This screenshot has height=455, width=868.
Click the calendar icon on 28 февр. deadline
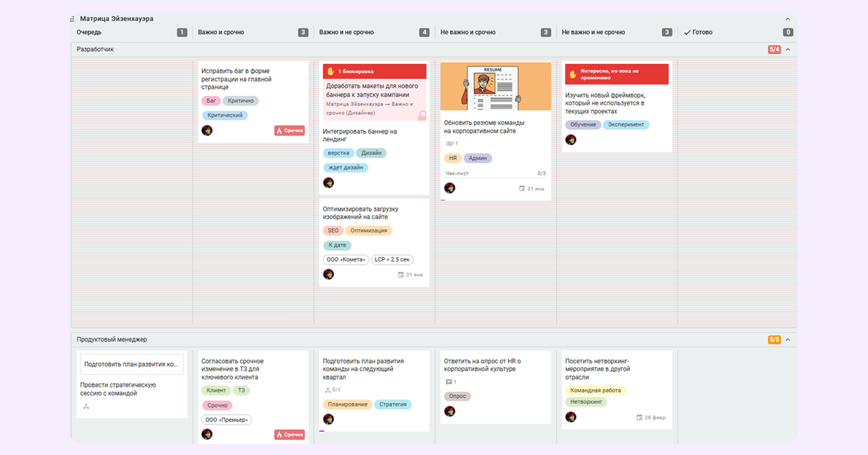[639, 418]
